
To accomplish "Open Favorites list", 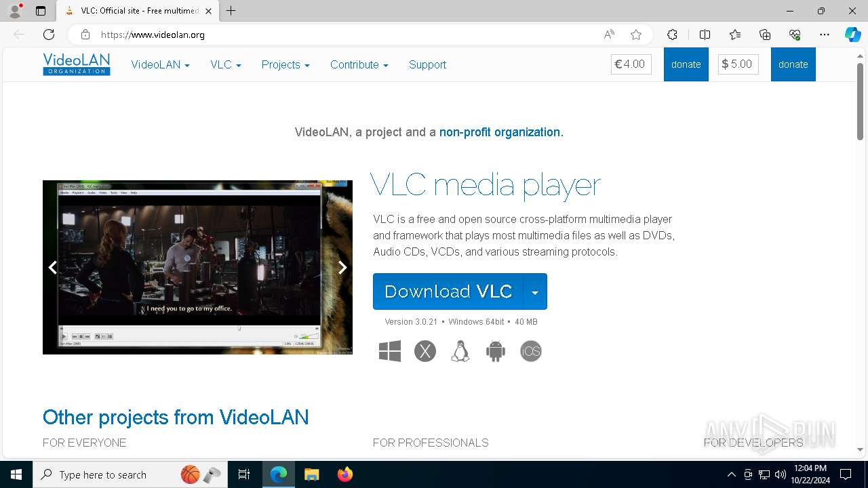I will [735, 35].
